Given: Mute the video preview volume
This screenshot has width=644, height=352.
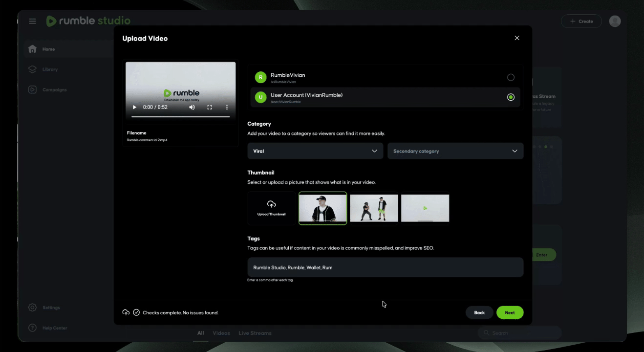Looking at the screenshot, I should (x=192, y=107).
